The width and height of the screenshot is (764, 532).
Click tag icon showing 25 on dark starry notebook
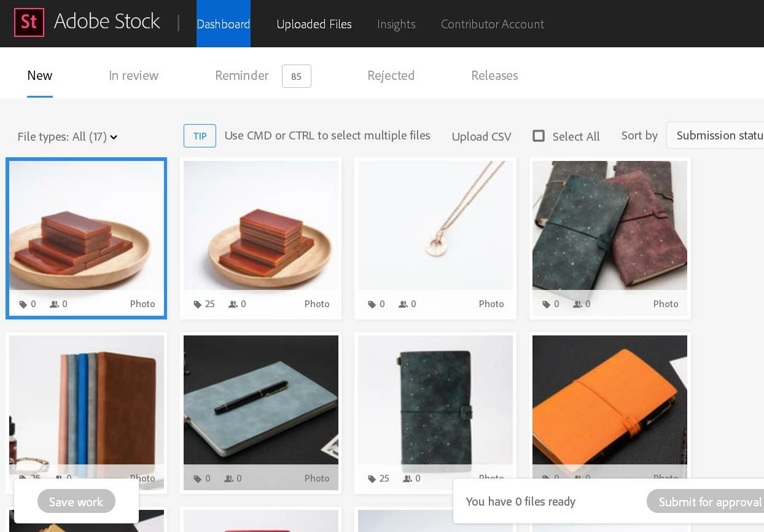click(x=372, y=479)
